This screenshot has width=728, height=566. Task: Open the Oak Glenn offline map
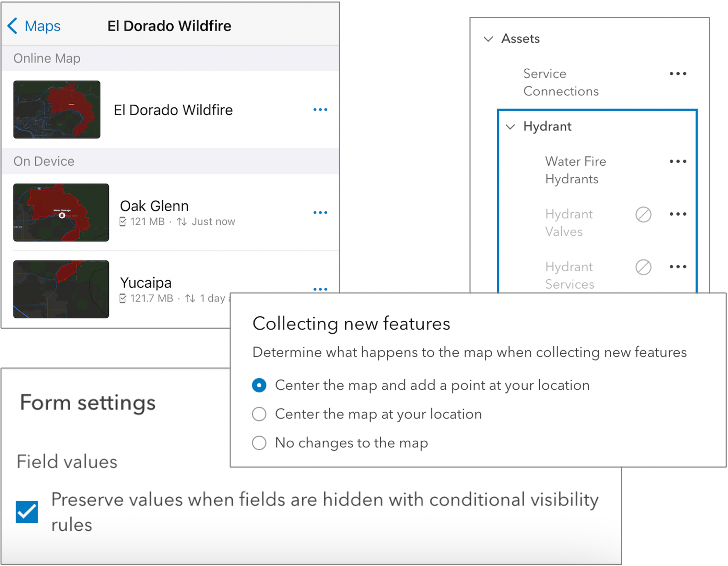(154, 205)
